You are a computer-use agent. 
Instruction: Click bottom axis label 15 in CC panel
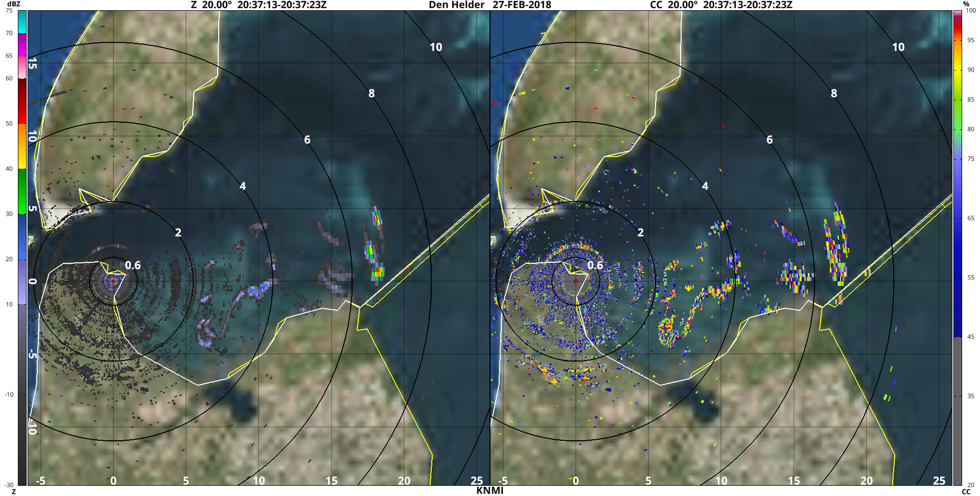click(794, 481)
